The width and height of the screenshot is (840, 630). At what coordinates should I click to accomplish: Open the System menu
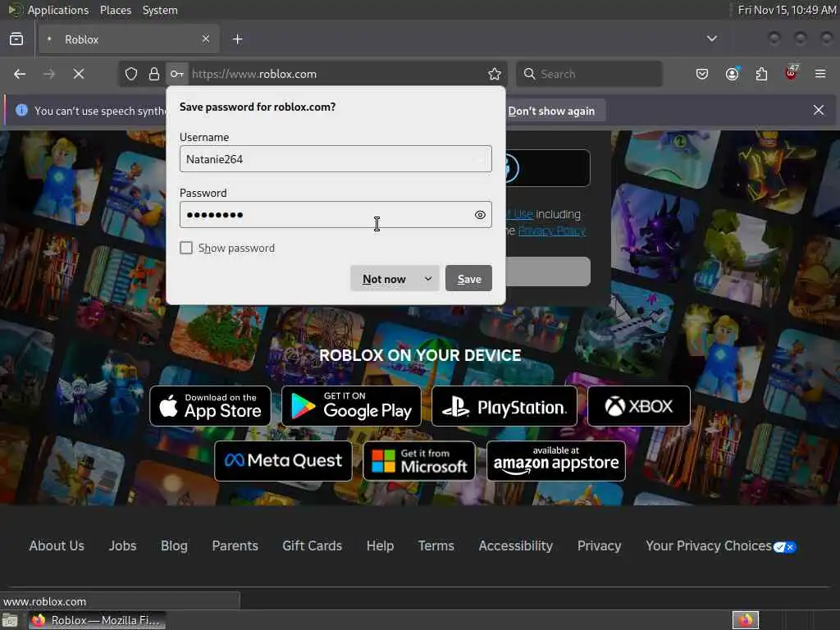click(x=160, y=10)
